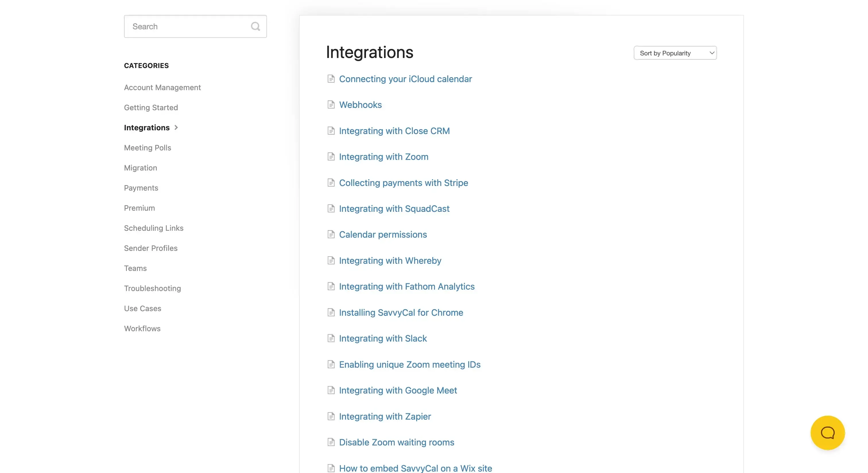Click the document icon beside Webhooks
This screenshot has height=473, width=868.
point(331,104)
